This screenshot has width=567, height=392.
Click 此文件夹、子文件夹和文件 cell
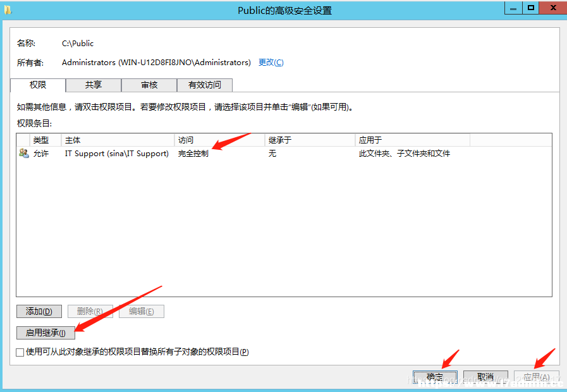(405, 154)
